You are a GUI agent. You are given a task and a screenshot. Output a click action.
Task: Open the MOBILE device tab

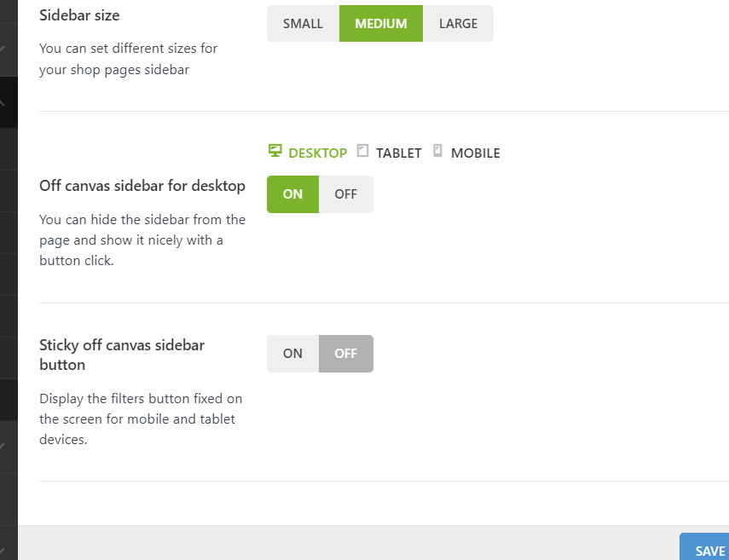(x=475, y=153)
